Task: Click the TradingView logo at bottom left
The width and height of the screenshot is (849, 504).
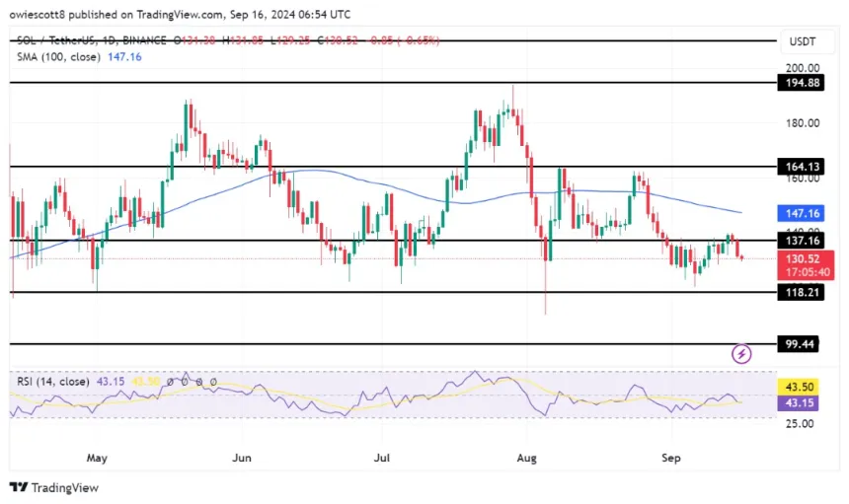Action: point(54,487)
